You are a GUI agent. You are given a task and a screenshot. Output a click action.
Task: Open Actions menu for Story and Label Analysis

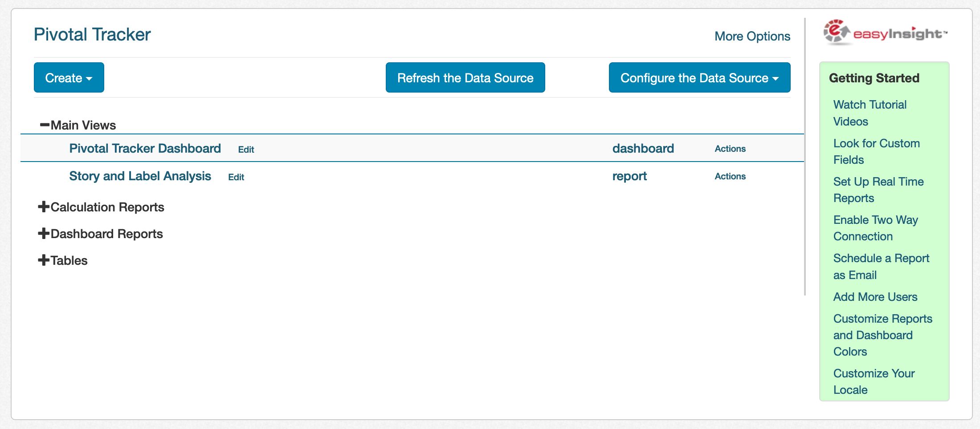point(730,176)
